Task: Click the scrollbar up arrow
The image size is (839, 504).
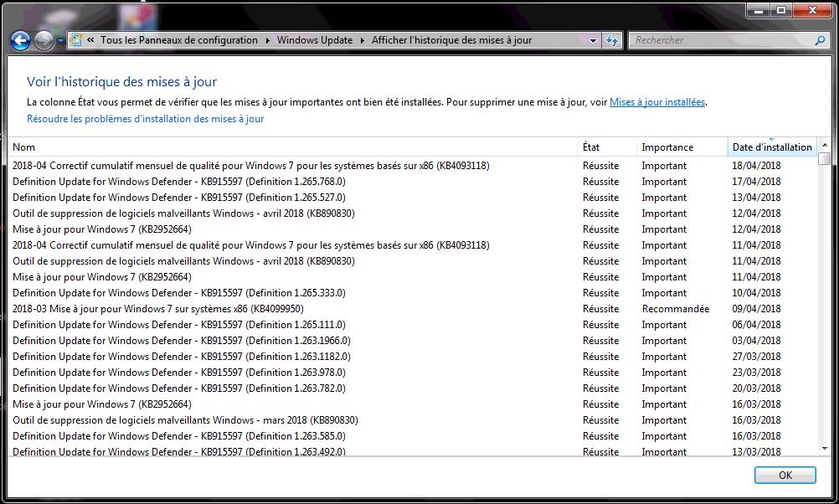Action: click(824, 145)
